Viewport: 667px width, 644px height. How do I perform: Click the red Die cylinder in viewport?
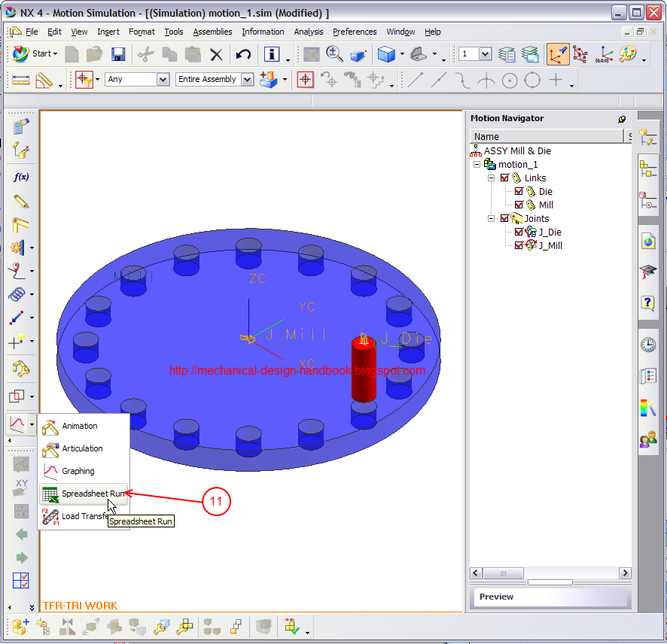point(364,370)
